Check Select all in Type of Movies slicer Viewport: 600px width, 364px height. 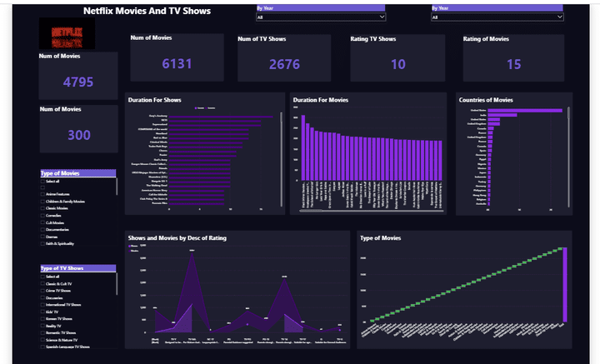click(42, 182)
